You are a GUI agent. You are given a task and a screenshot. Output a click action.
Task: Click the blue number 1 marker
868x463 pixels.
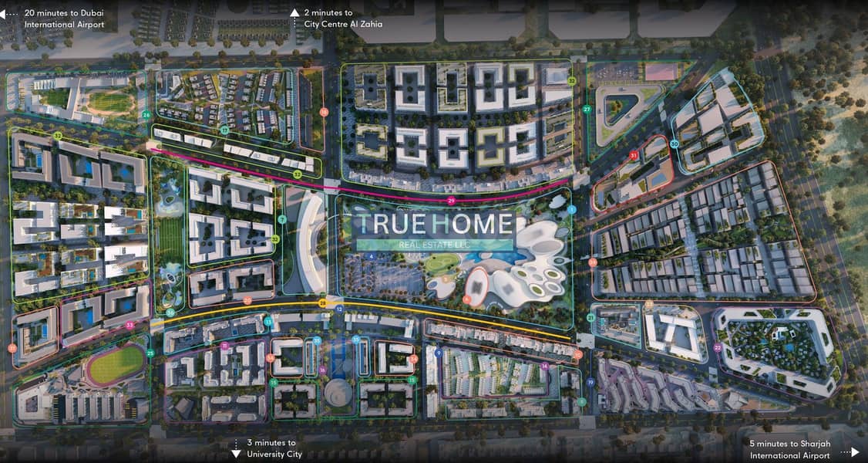point(572,210)
